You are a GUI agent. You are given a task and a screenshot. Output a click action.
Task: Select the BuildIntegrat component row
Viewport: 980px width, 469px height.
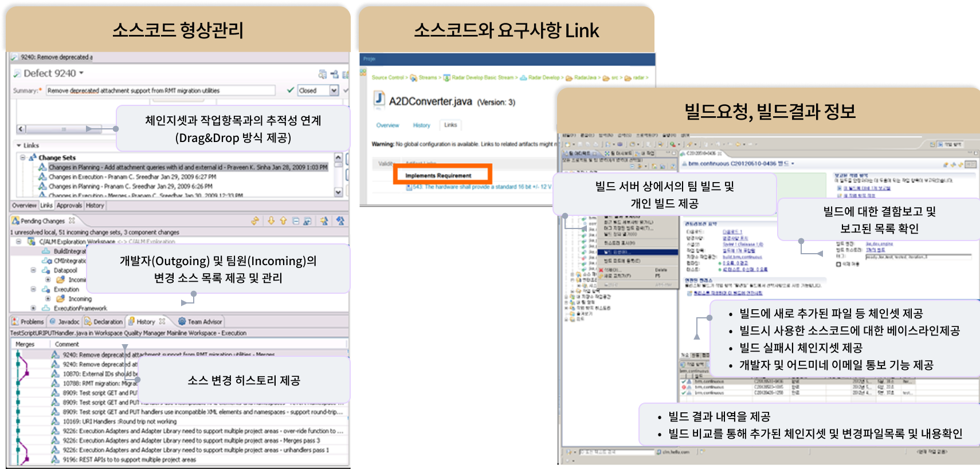(x=64, y=251)
